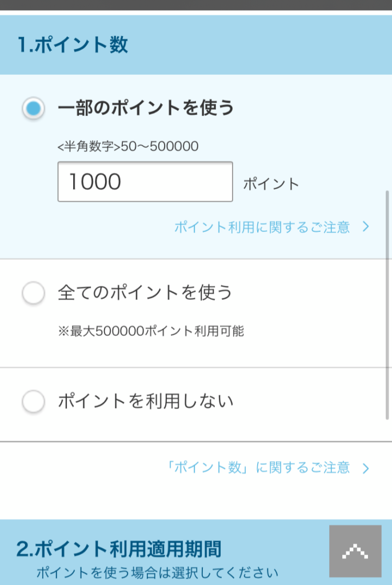Viewport: 392px width, 585px height.
Task: Click the ポイントを利用しない label text
Action: point(146,401)
